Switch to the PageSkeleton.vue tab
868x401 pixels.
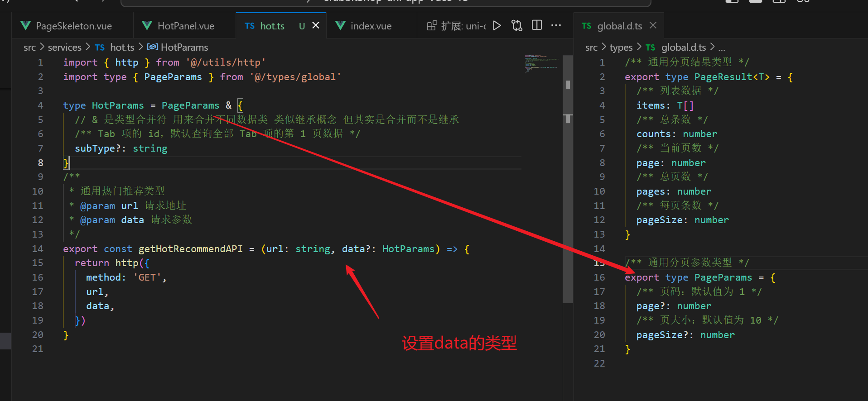[x=74, y=26]
